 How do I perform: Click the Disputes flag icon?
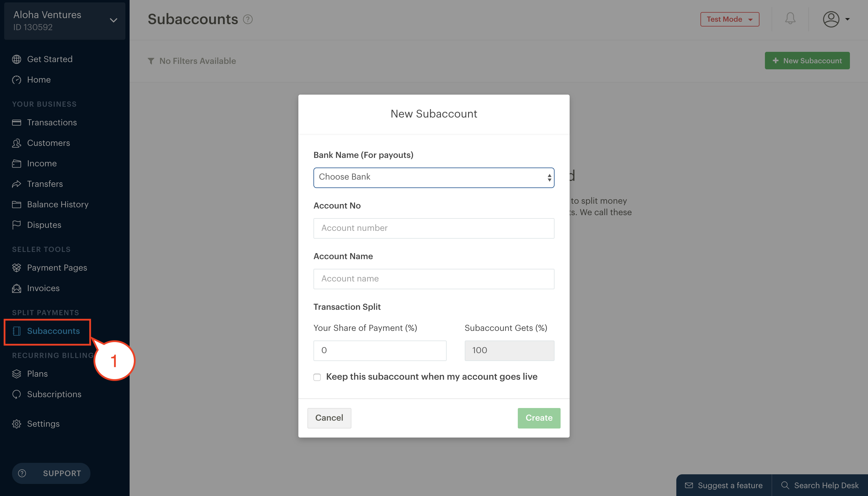16,225
